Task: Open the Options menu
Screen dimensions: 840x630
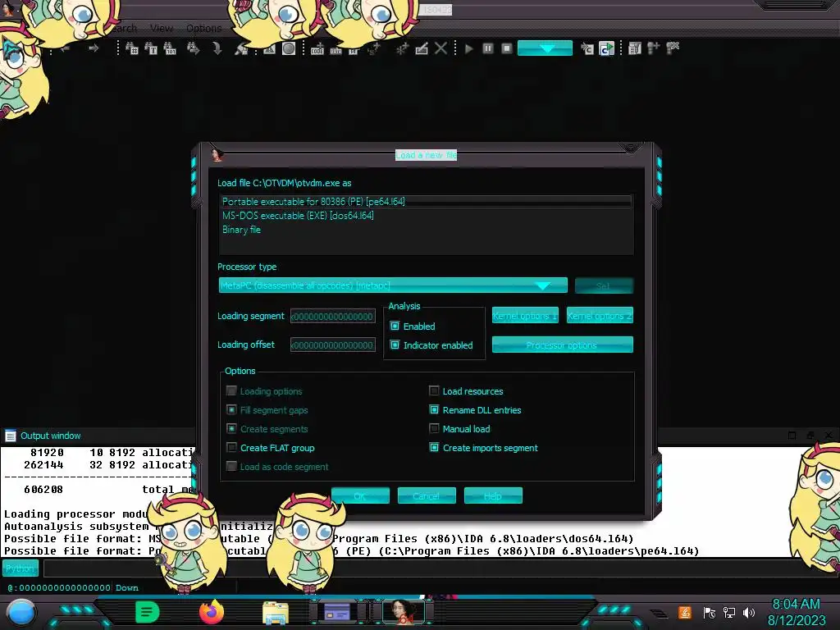Action: tap(203, 28)
